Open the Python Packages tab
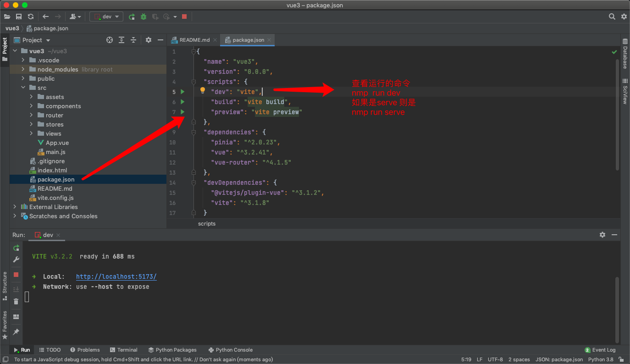Image resolution: width=630 pixels, height=364 pixels. pos(172,350)
